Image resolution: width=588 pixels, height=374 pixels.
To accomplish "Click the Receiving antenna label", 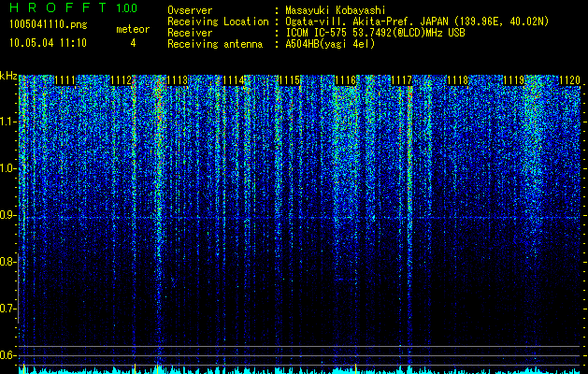I will tap(215, 44).
